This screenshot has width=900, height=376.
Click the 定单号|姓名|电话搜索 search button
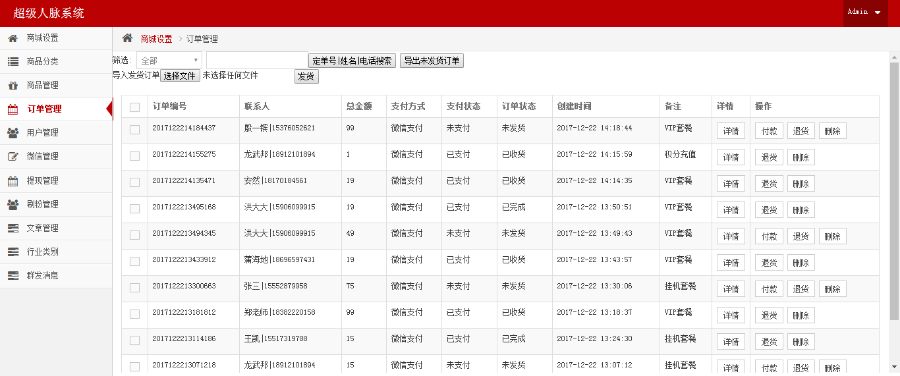pyautogui.click(x=352, y=61)
